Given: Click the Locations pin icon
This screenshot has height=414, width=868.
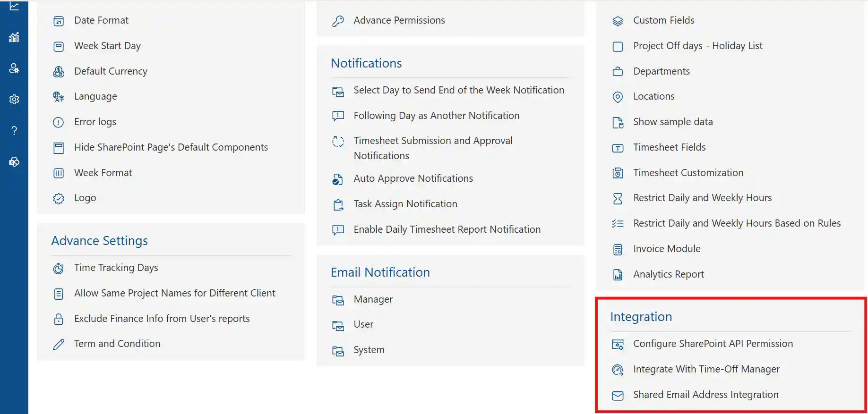Looking at the screenshot, I should point(618,97).
